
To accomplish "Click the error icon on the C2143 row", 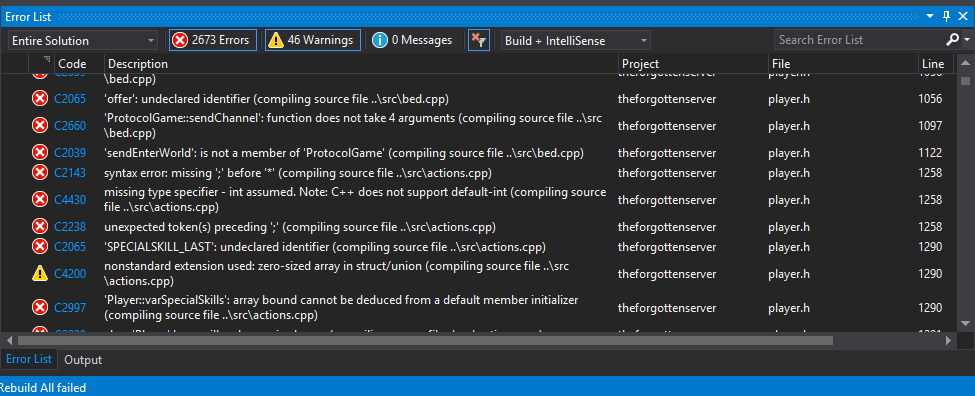I will [40, 172].
